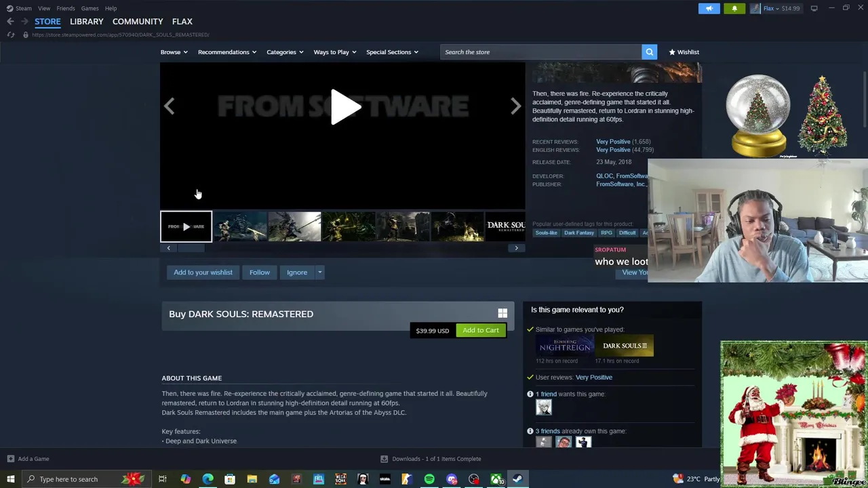Open the notifications bell button
This screenshot has height=488, width=868.
pos(734,8)
